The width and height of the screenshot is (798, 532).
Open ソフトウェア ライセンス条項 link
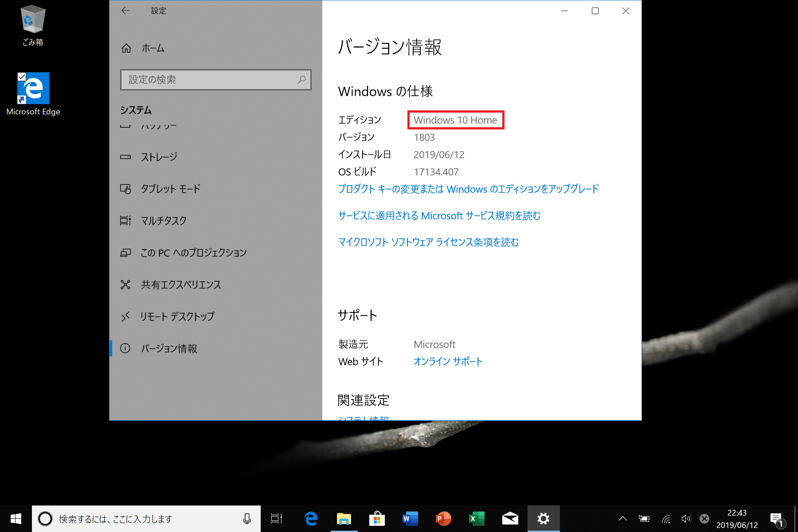coord(428,243)
